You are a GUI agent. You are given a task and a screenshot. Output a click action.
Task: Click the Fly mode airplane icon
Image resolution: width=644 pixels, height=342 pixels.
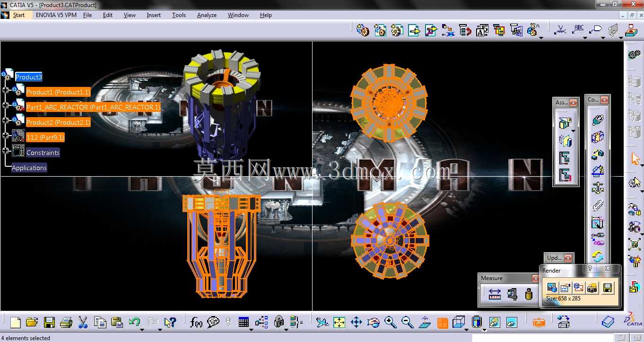(322, 323)
